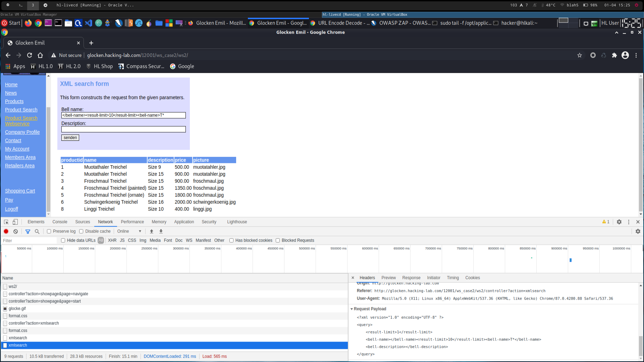The height and width of the screenshot is (362, 644).
Task: Click the inspect element picker icon
Action: point(6,222)
